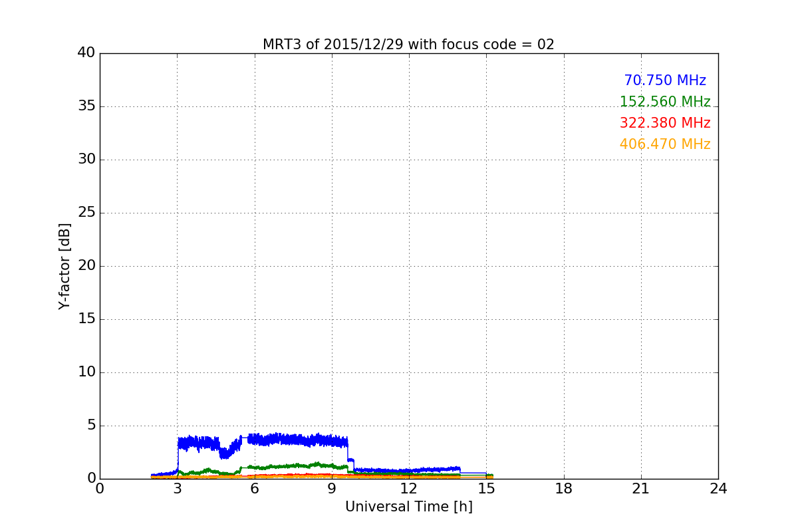Select the 70.750 MHz legend label
This screenshot has height=532, width=798.
click(x=665, y=80)
